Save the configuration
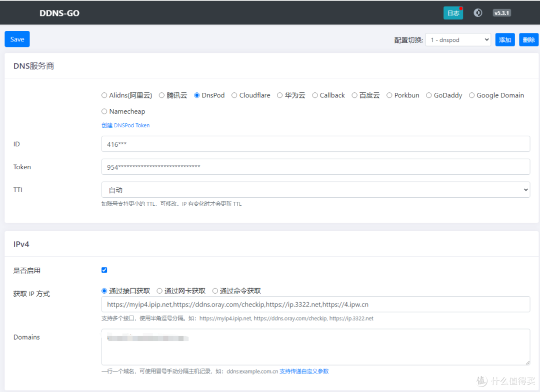Image resolution: width=540 pixels, height=392 pixels. 17,39
